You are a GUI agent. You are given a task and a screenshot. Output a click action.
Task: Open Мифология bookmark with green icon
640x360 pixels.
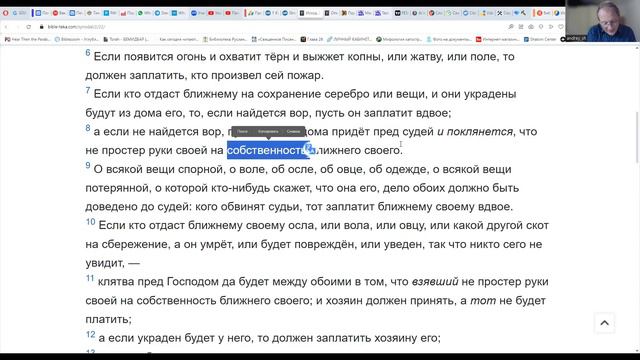[x=399, y=39]
